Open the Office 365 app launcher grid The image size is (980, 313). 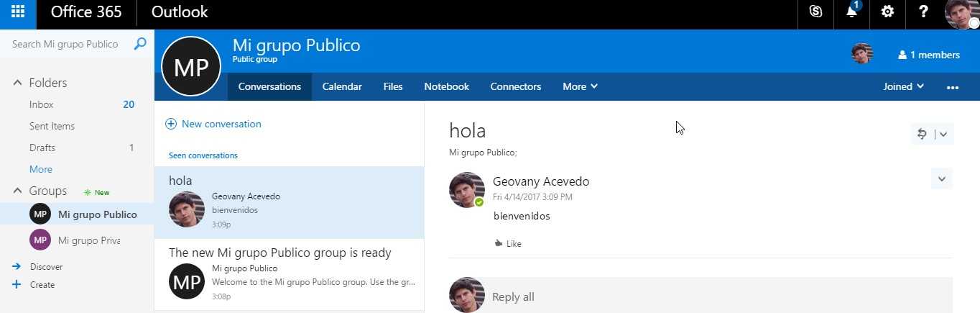(18, 12)
